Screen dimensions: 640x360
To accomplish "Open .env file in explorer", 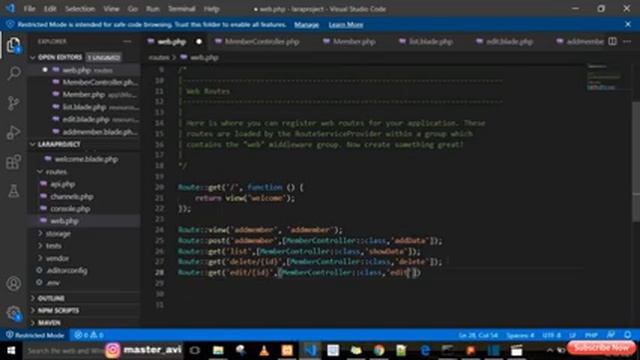I will [53, 282].
